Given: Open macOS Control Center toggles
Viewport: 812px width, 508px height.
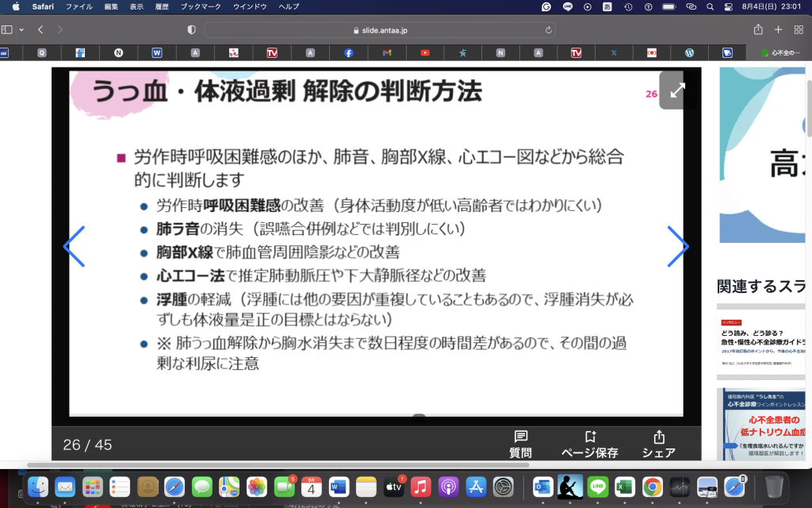Looking at the screenshot, I should coord(729,6).
